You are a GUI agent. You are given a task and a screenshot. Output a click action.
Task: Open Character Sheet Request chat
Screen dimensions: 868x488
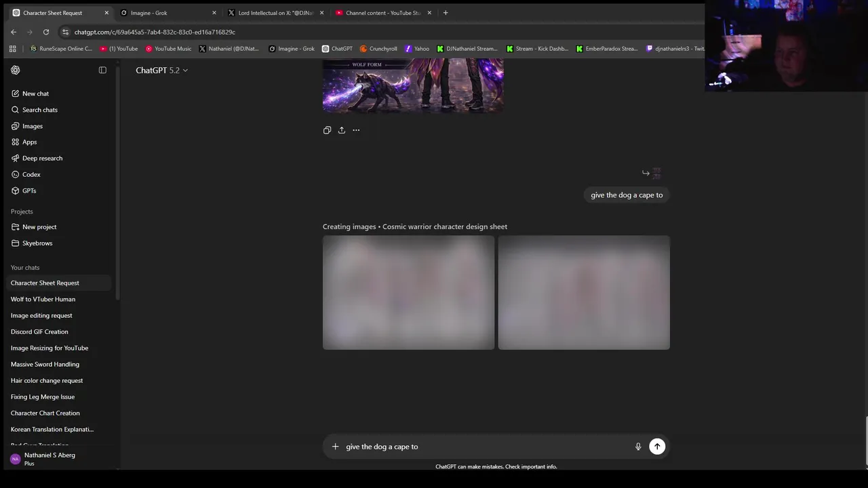pyautogui.click(x=58, y=283)
